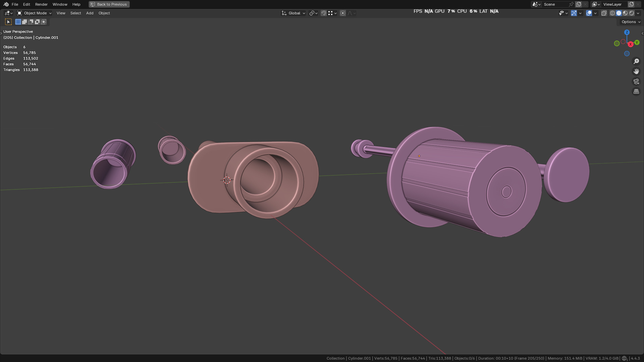Toggle camera view icon
This screenshot has height=362, width=644.
pyautogui.click(x=636, y=81)
